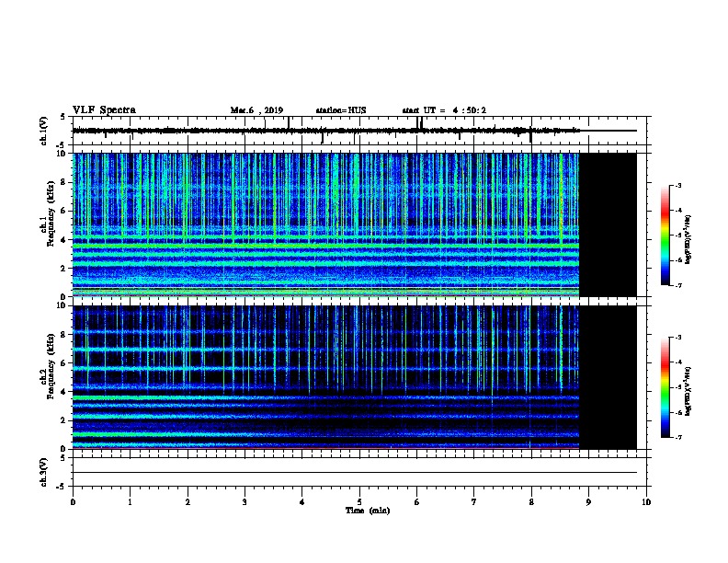The image size is (728, 563).
Task: Click the "8" kHz tick on ch.2 frequency axis
Action: pos(63,335)
